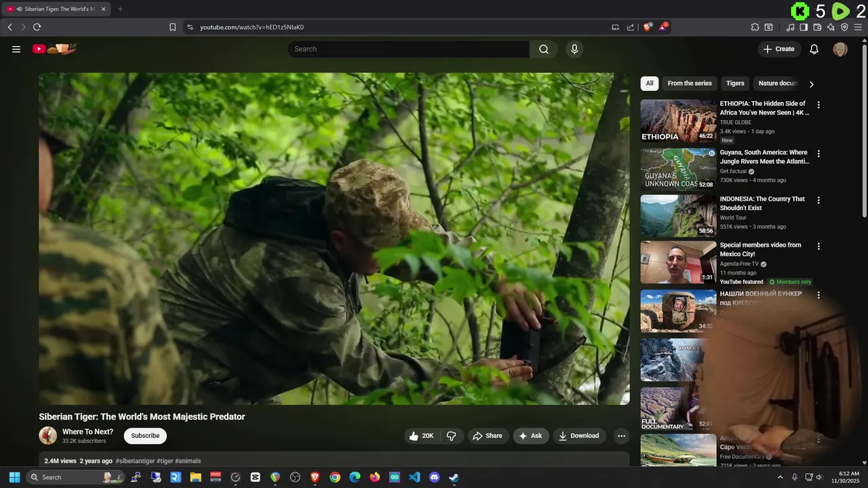The width and height of the screenshot is (868, 488).
Task: Open the YouTube guide hamburger menu
Action: (16, 49)
